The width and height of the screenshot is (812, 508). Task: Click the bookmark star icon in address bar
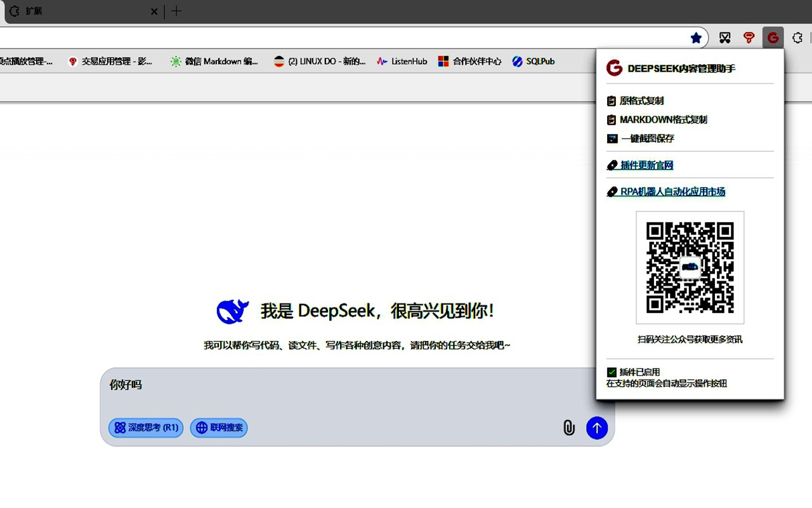click(x=696, y=38)
